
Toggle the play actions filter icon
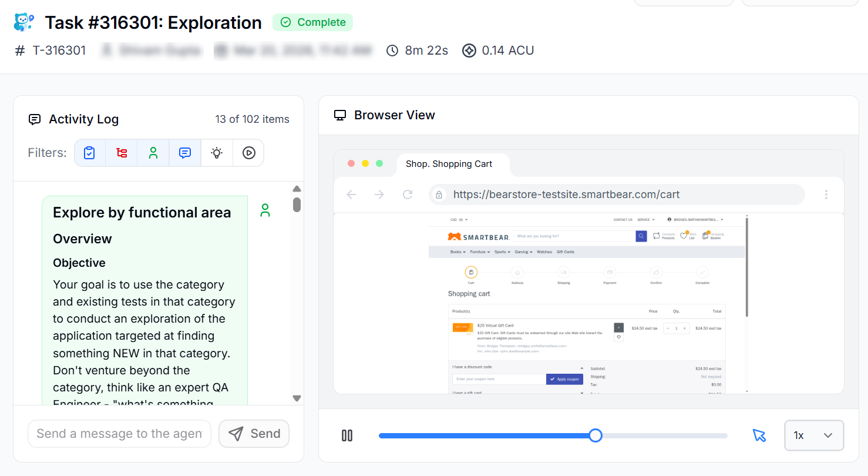pyautogui.click(x=248, y=153)
